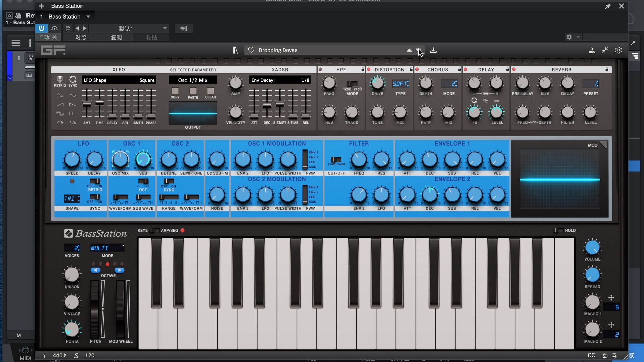Change the VOICES count display
This screenshot has height=362, width=644.
click(x=72, y=248)
